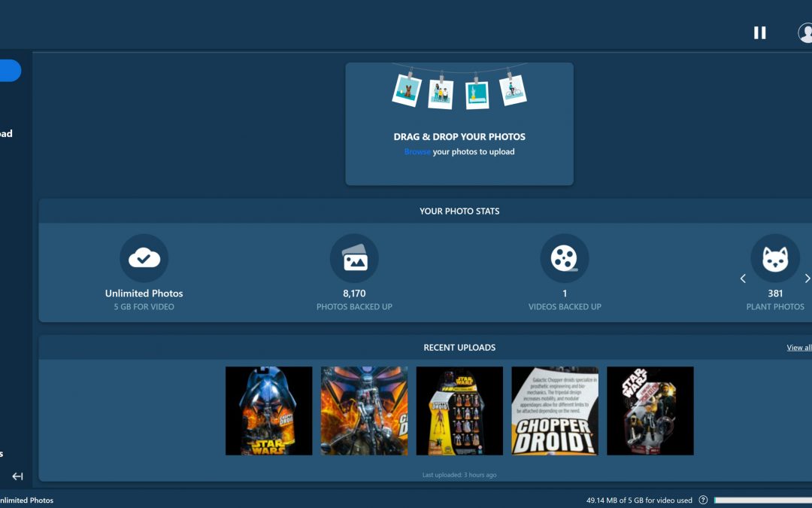Click the blue button in the sidebar
Image resolution: width=812 pixels, height=508 pixels.
pyautogui.click(x=10, y=71)
